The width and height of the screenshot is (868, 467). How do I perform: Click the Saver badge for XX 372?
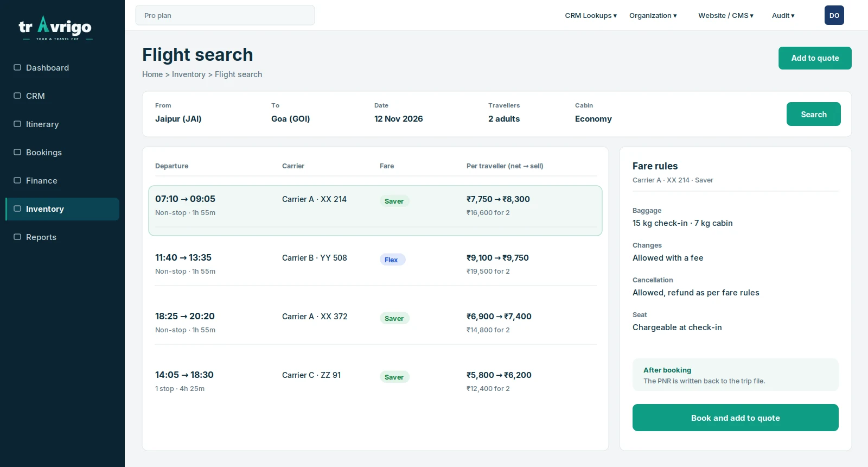pos(394,318)
